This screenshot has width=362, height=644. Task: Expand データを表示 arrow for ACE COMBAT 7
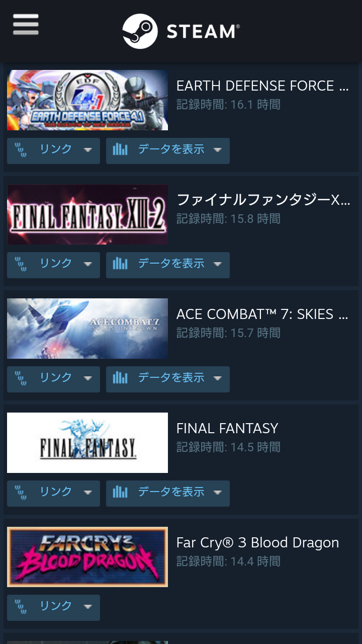(218, 378)
